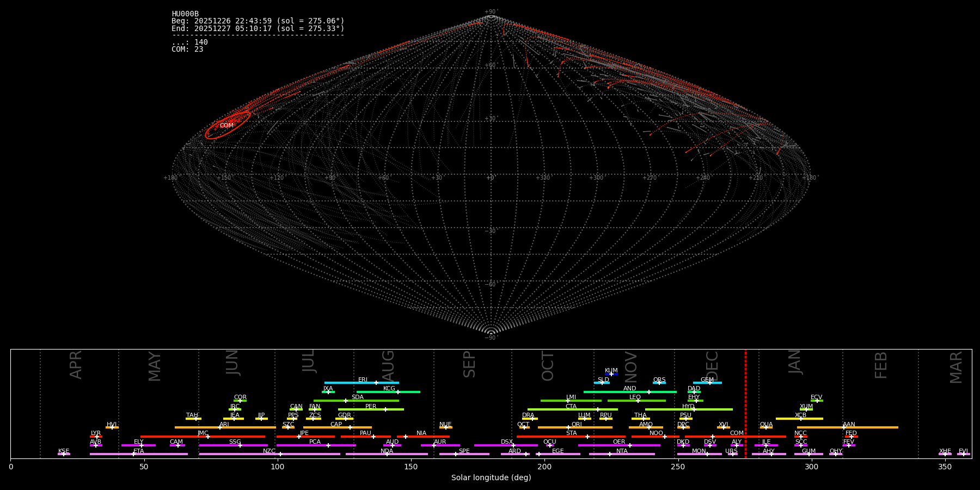Select the dark green SDA shower bar
Viewport: 980px width, 490px height.
point(356,401)
